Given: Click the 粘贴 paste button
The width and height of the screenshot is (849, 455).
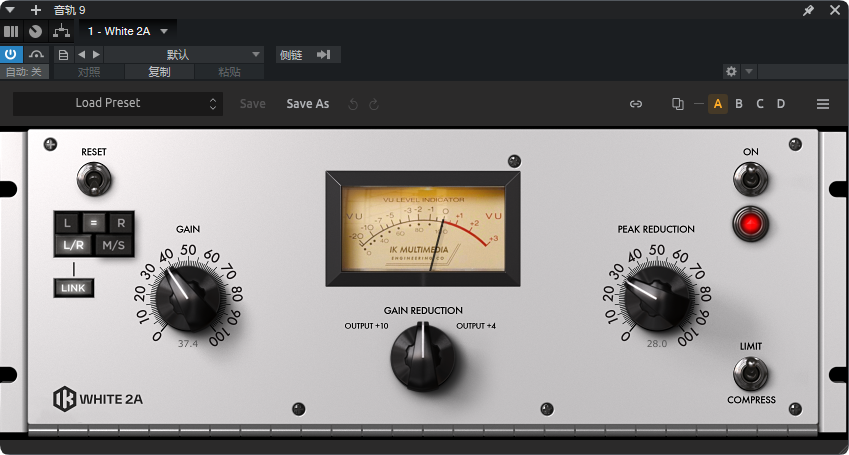Looking at the screenshot, I should tap(229, 72).
